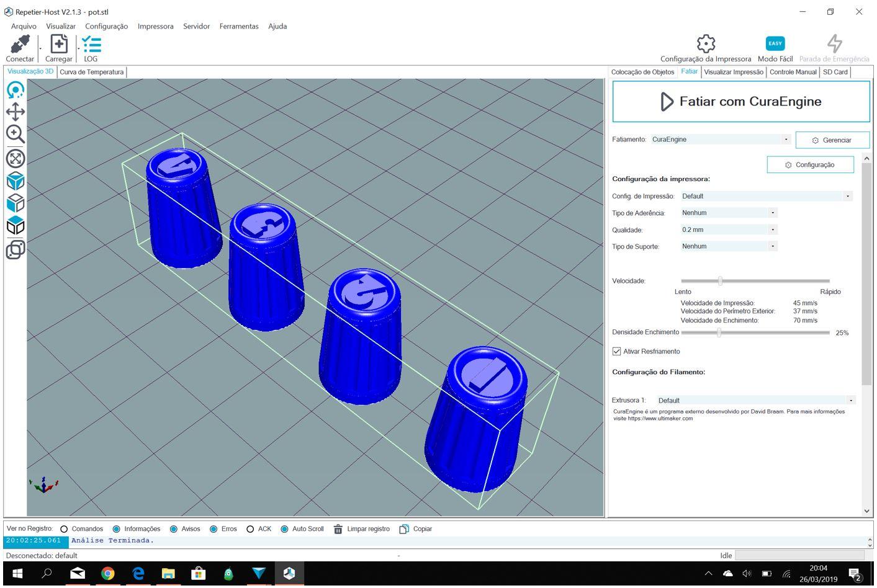
Task: Click Fatiar com CuraEngine button
Action: [741, 102]
